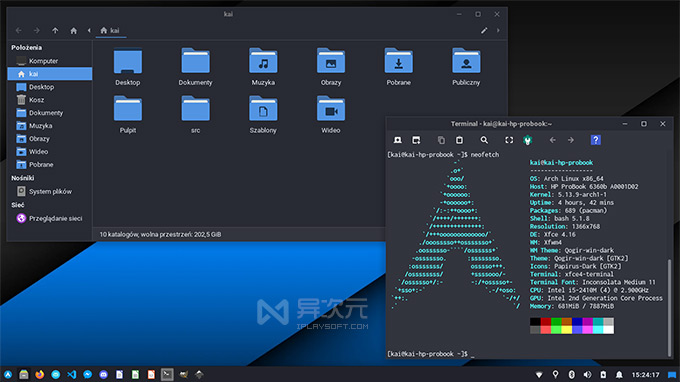Open search in the terminal toolbar
Screen dimensions: 680x382
pos(484,140)
